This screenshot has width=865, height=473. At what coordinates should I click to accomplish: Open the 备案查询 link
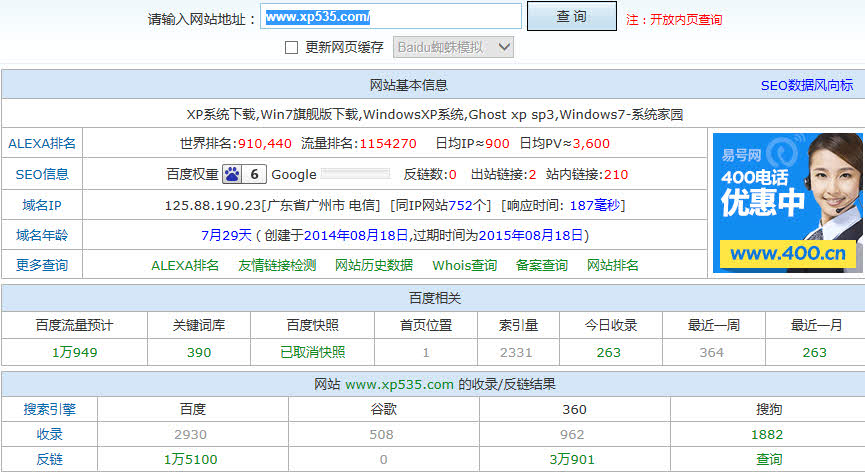coord(542,265)
